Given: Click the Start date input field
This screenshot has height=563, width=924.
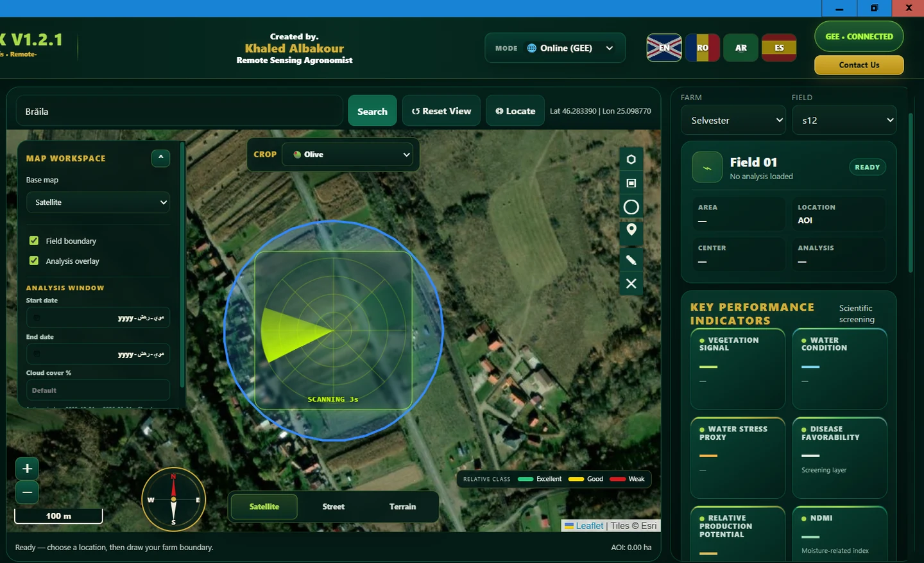Looking at the screenshot, I should [98, 318].
